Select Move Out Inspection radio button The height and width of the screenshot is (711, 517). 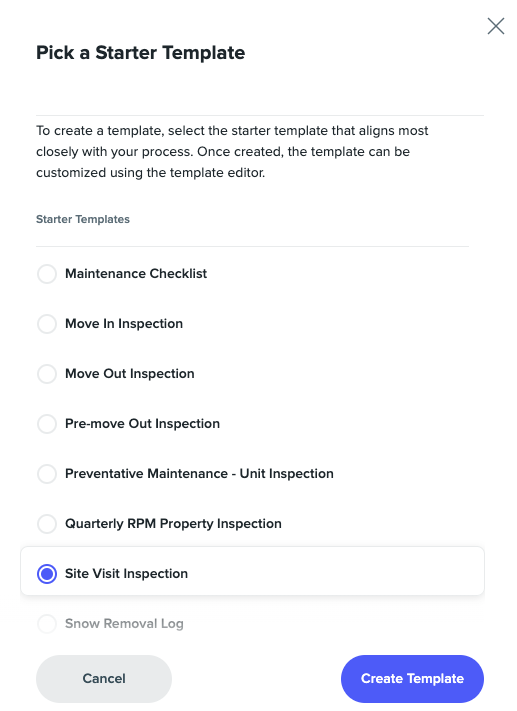tap(47, 374)
